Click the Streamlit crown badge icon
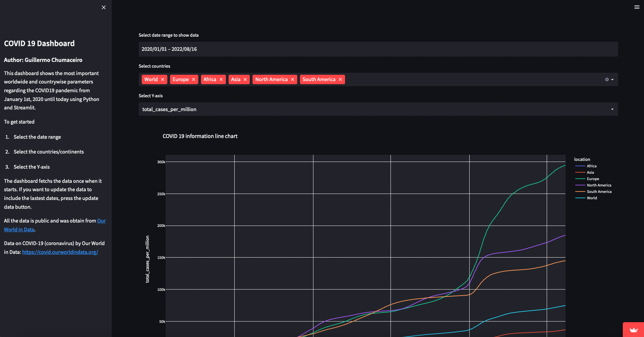The image size is (644, 337). pos(634,330)
